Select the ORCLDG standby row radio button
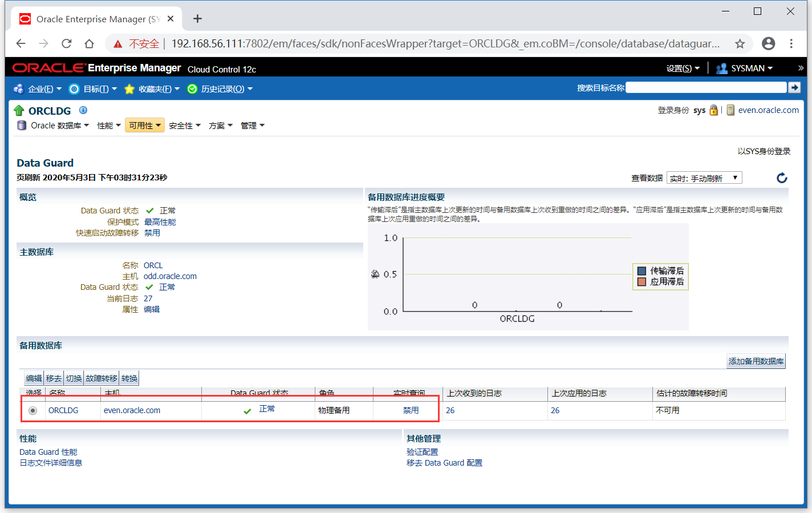Viewport: 812px width, 513px height. (33, 411)
